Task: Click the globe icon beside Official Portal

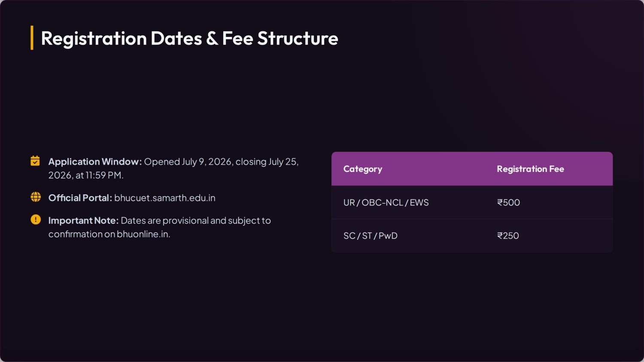Action: coord(36,197)
